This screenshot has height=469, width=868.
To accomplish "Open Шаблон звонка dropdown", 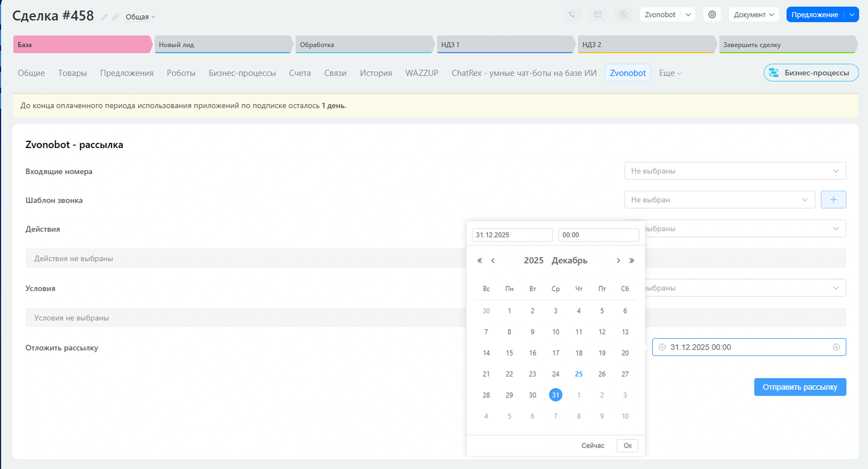I will pyautogui.click(x=719, y=200).
